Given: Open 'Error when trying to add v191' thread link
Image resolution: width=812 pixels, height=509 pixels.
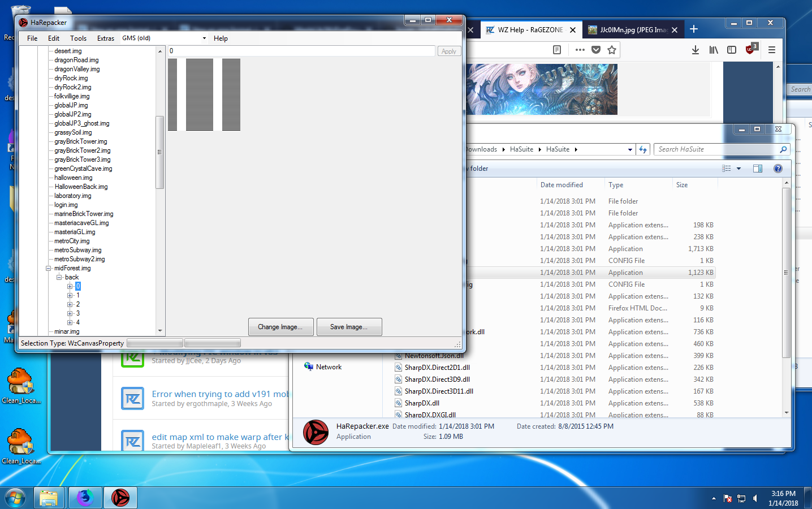Looking at the screenshot, I should 221,394.
